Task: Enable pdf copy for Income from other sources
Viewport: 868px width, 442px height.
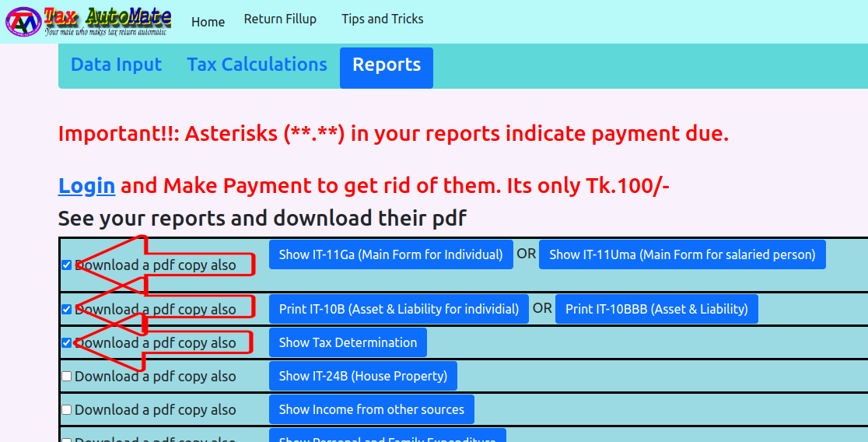Action: (67, 410)
